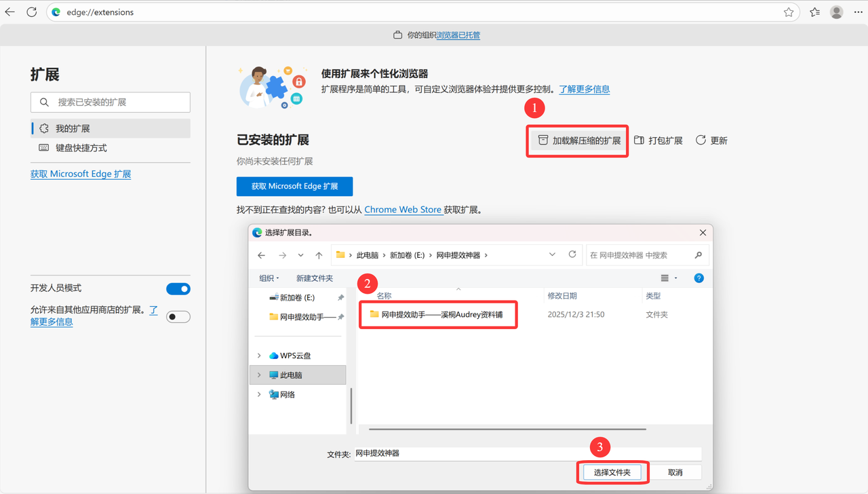
Task: Enable extensions from other app stores toggle
Action: (x=178, y=316)
